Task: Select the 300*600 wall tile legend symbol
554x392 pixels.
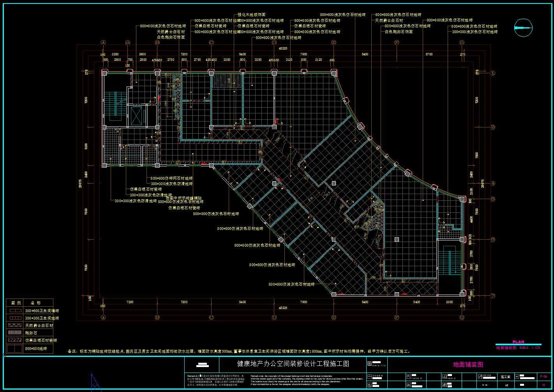Action: 15,311
